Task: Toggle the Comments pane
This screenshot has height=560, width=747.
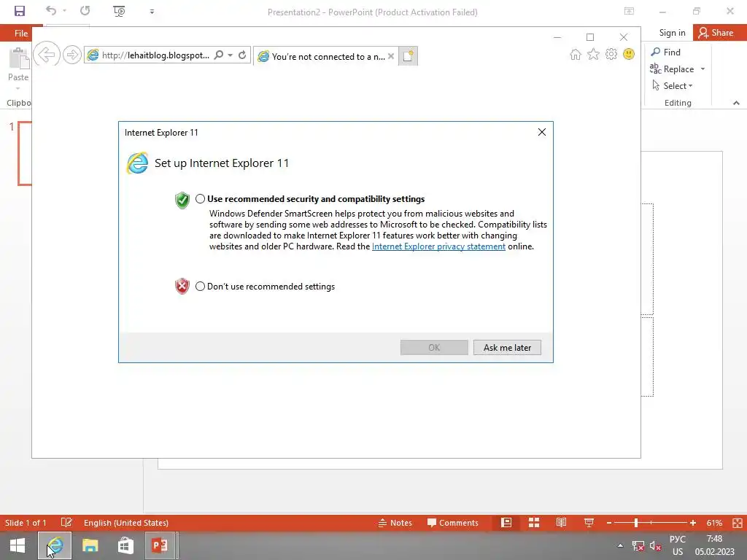Action: 452,523
